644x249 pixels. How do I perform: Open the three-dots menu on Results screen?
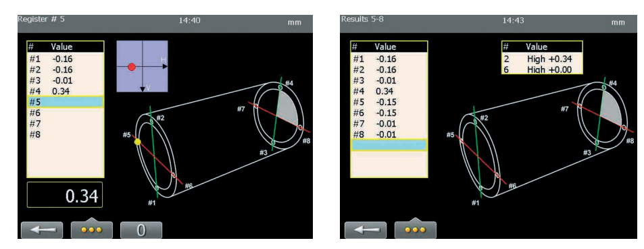415,229
